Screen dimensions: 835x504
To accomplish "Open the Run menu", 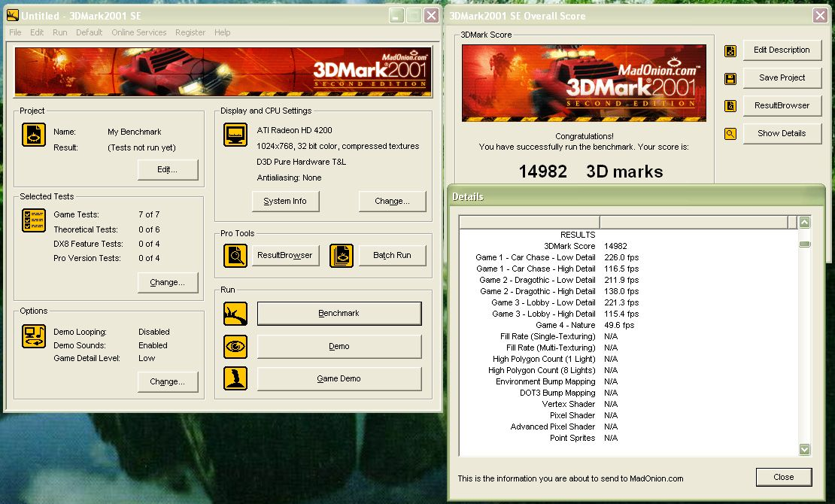I will pyautogui.click(x=59, y=32).
